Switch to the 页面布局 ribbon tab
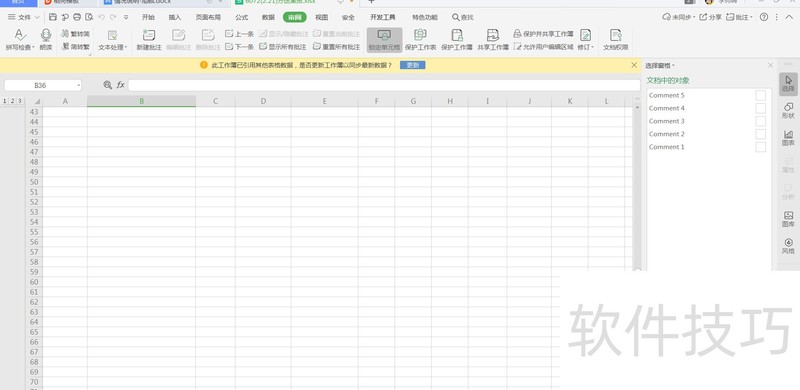 tap(208, 17)
